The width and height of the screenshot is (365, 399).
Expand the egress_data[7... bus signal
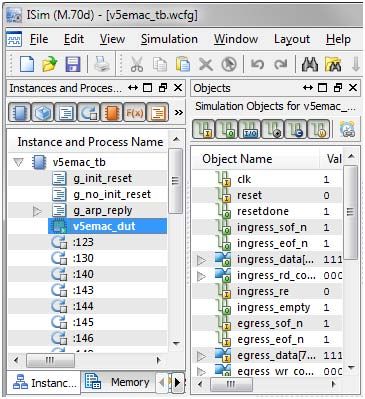[x=201, y=356]
